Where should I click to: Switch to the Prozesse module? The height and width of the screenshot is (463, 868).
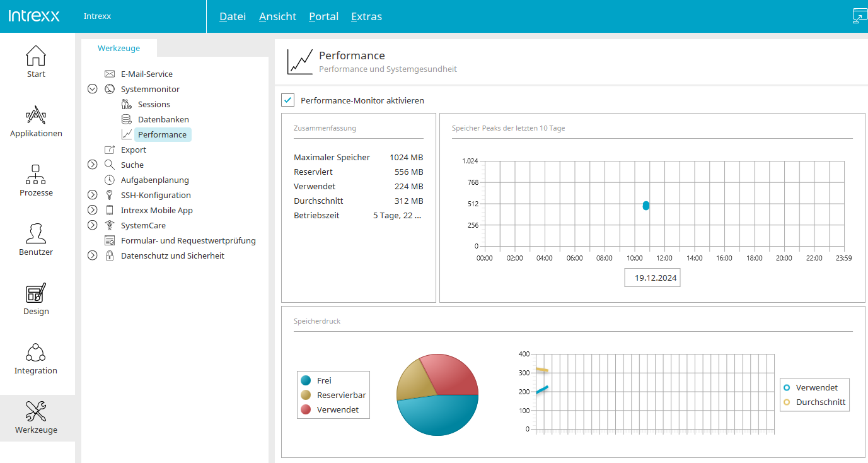pos(36,180)
